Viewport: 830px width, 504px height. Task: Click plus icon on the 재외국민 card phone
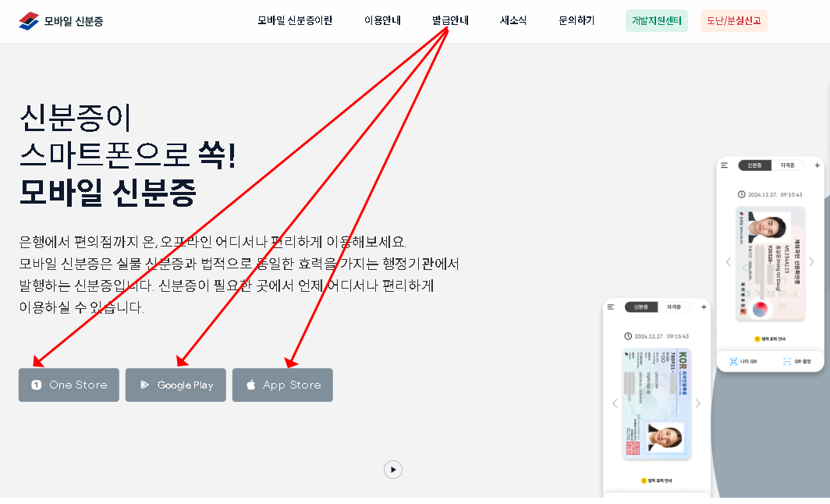818,165
